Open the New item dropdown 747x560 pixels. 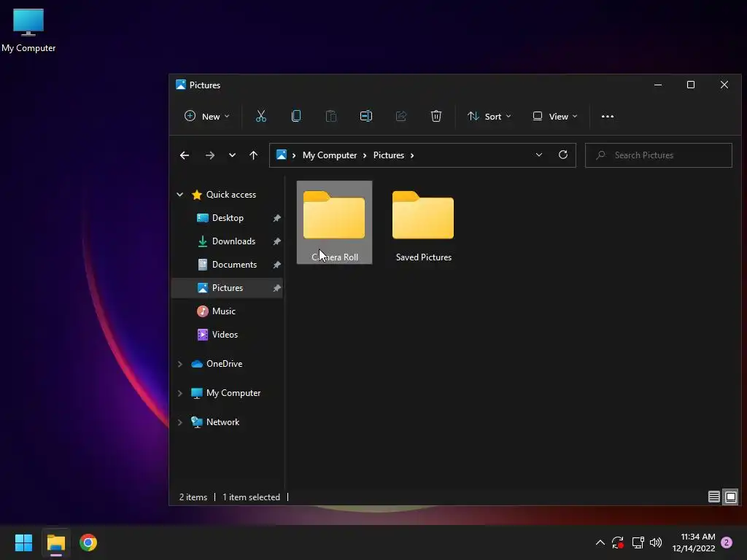point(207,116)
